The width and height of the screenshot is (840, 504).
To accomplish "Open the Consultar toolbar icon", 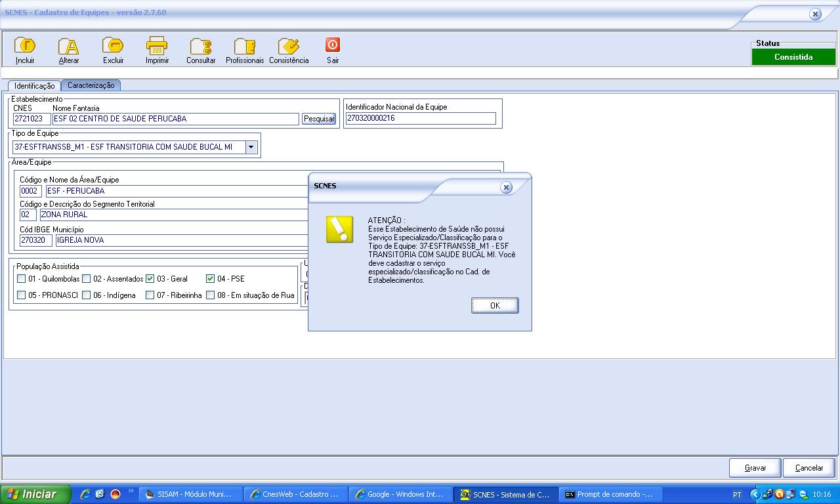I will pos(201,46).
